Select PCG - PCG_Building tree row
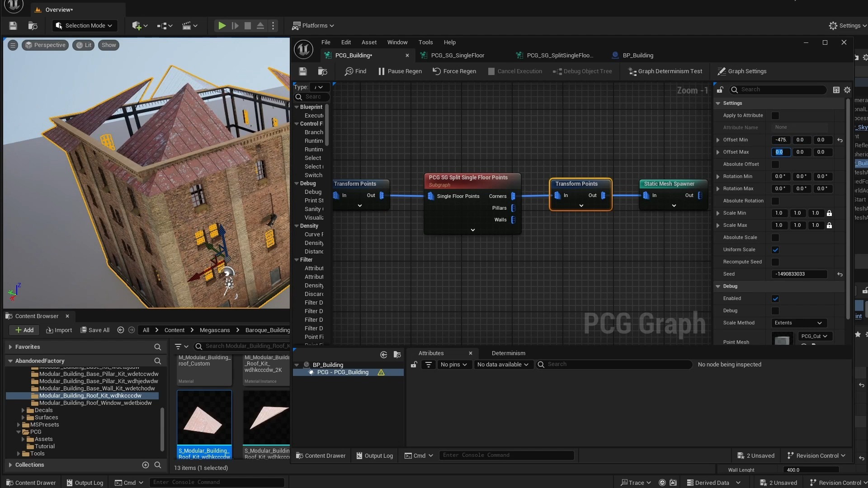 348,372
